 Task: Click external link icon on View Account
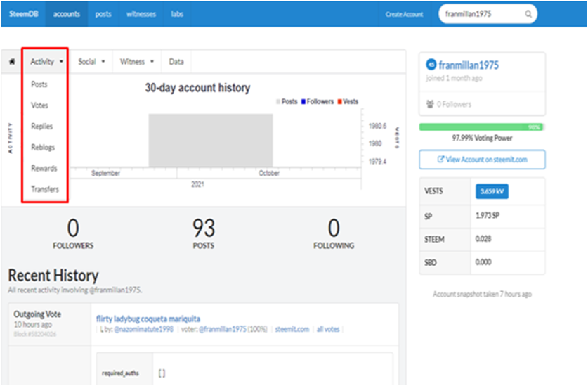click(x=440, y=160)
